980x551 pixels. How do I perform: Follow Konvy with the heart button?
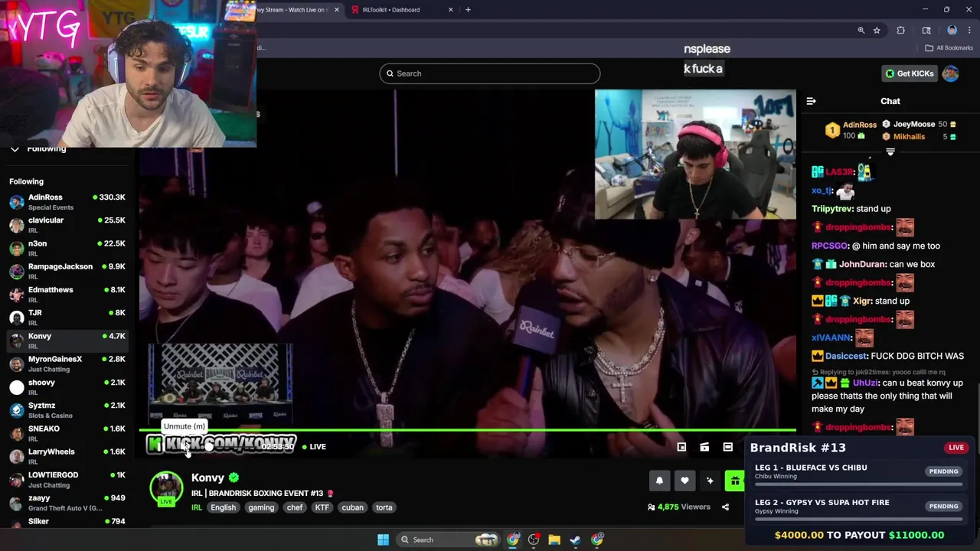tap(684, 481)
